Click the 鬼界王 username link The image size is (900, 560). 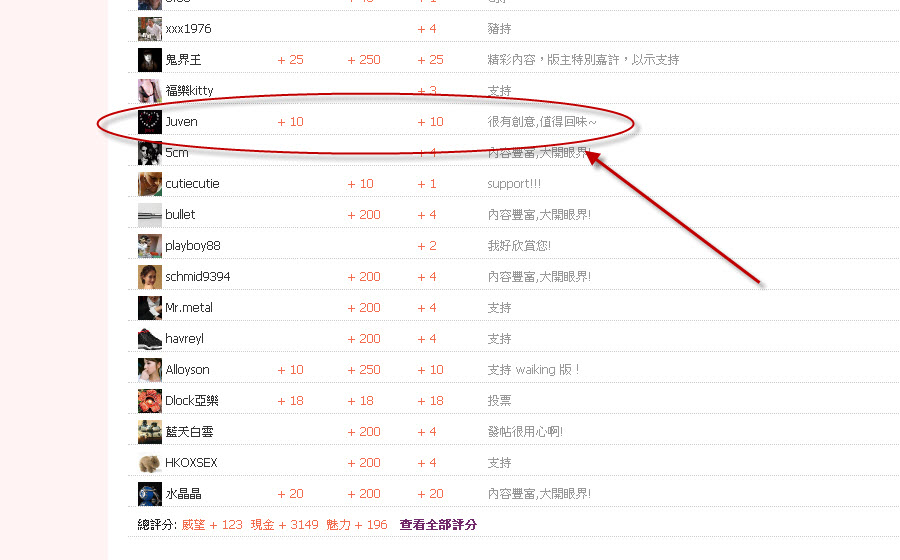coord(183,60)
